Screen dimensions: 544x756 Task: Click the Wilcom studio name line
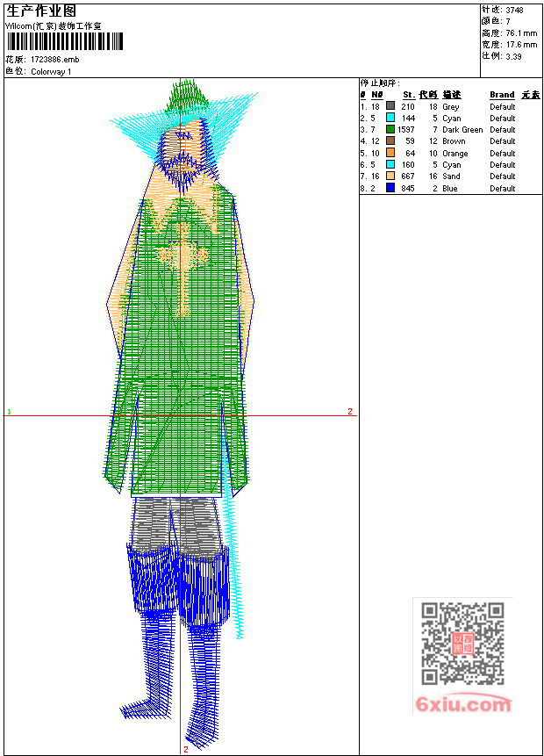click(53, 26)
